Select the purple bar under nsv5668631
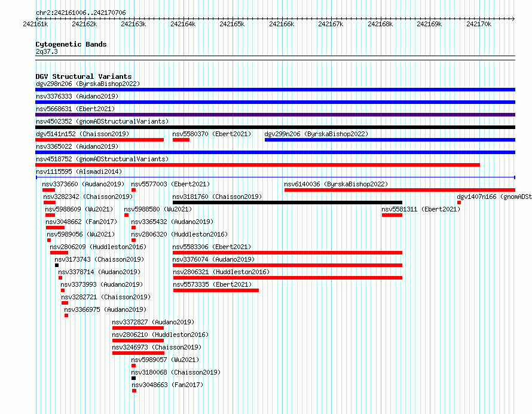Viewport: 532px width, 414px height. coord(275,115)
